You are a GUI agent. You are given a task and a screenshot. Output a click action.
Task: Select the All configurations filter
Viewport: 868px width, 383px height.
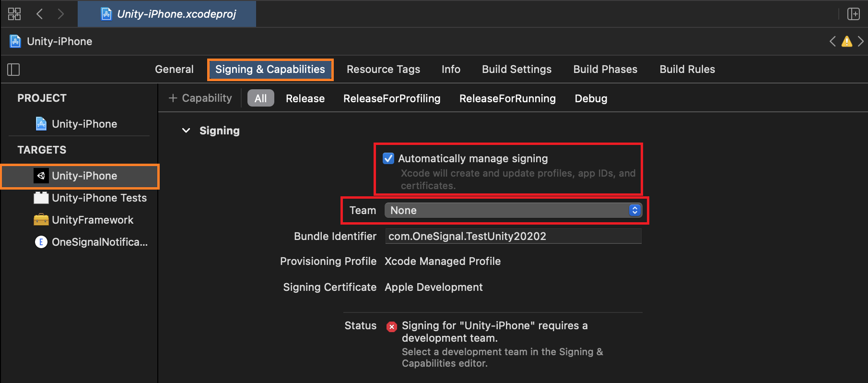click(x=260, y=98)
